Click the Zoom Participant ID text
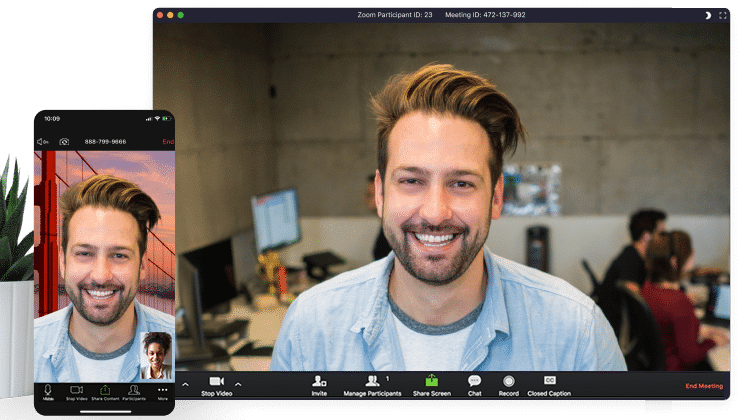Viewport: 747px width, 420px height. click(x=395, y=15)
